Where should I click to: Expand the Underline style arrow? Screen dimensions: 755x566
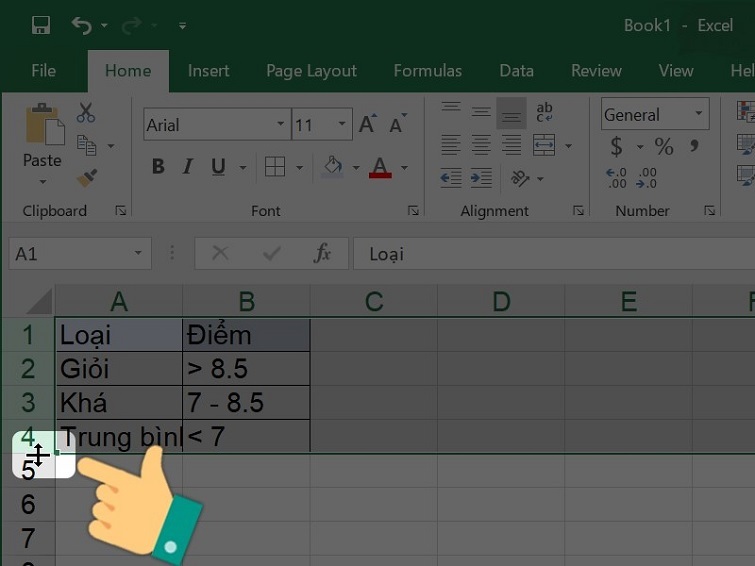click(x=243, y=168)
